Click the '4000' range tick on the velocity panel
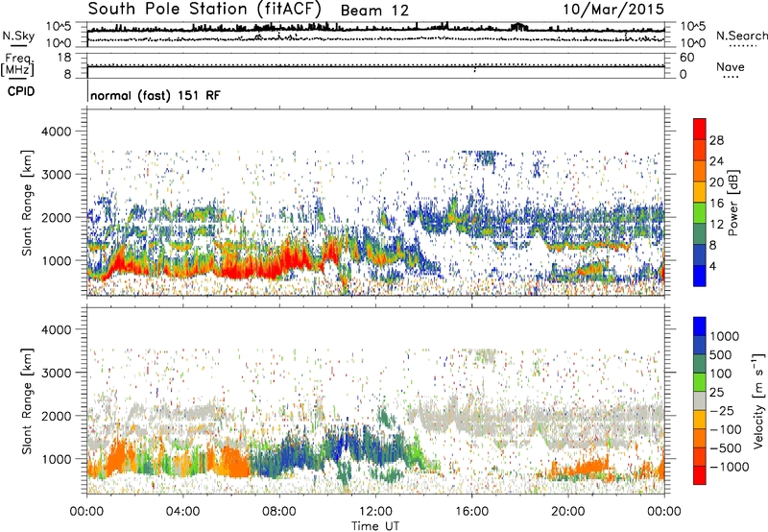 [x=56, y=329]
